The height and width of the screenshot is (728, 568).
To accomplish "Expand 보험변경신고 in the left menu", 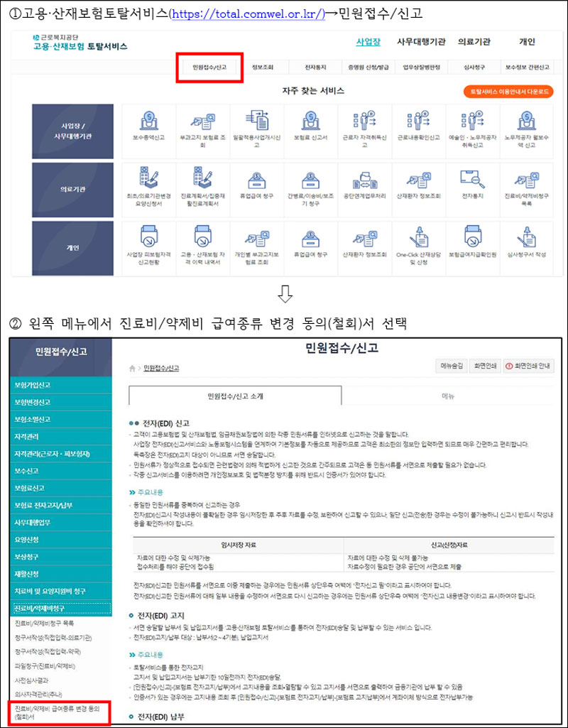I will pos(61,402).
